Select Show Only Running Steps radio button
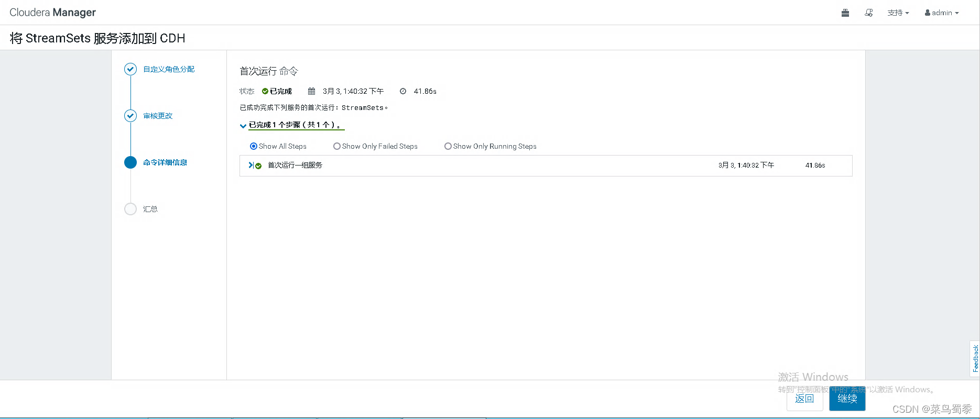Image resolution: width=980 pixels, height=419 pixels. coord(448,146)
